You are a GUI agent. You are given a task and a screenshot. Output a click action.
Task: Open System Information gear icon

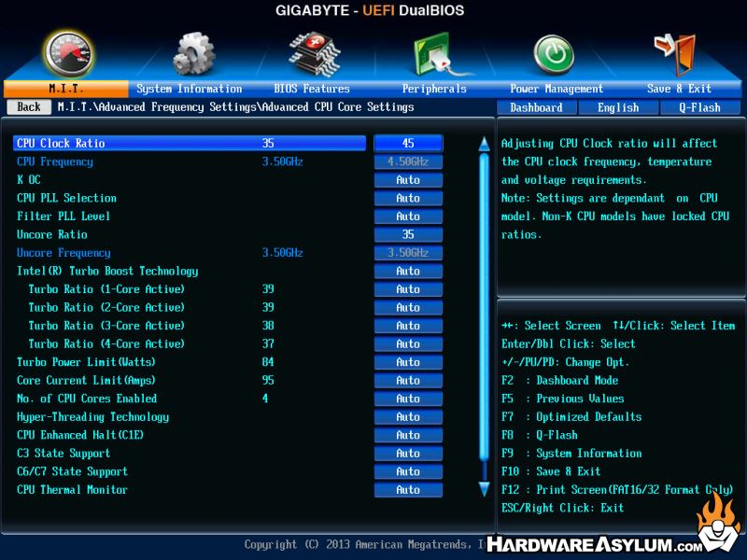193,54
